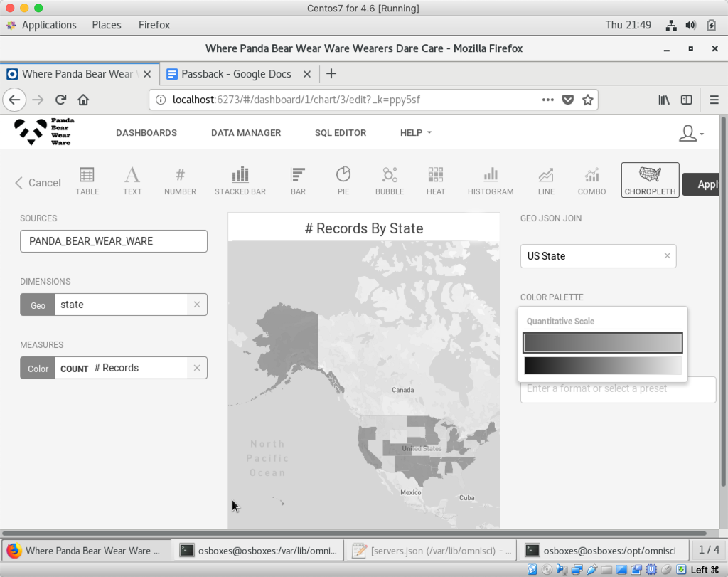The width and height of the screenshot is (728, 577).
Task: Remove the state dimension
Action: point(197,305)
